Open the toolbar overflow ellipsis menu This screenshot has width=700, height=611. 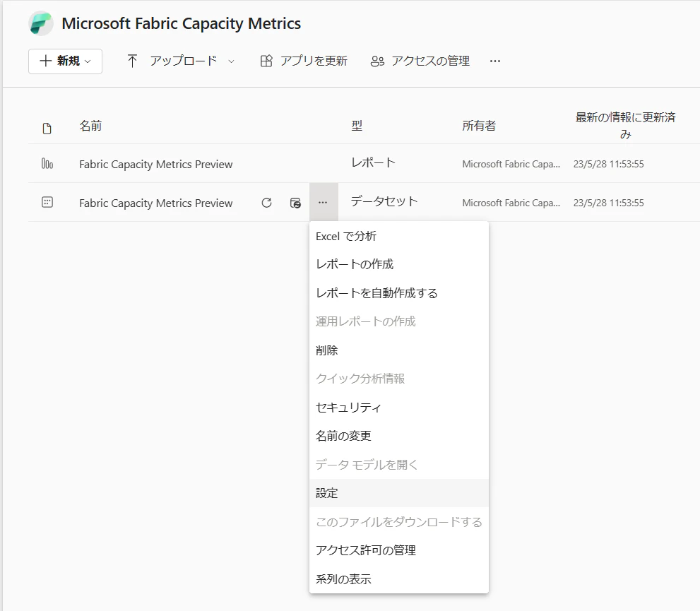[494, 61]
